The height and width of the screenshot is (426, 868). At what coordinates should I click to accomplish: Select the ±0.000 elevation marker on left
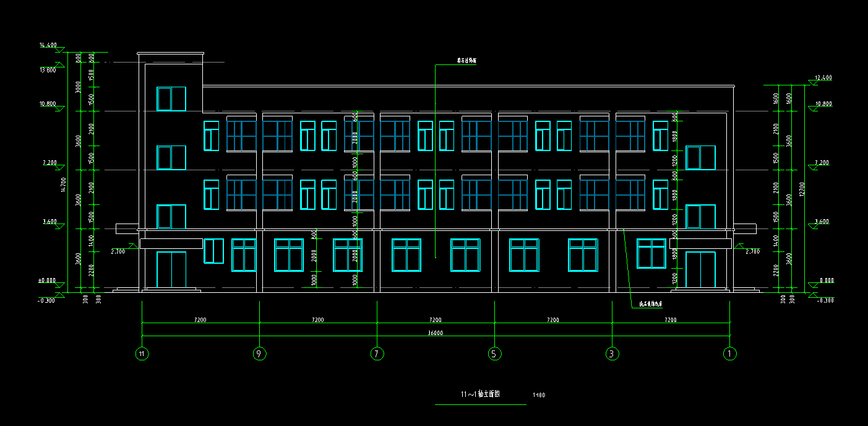tap(47, 280)
